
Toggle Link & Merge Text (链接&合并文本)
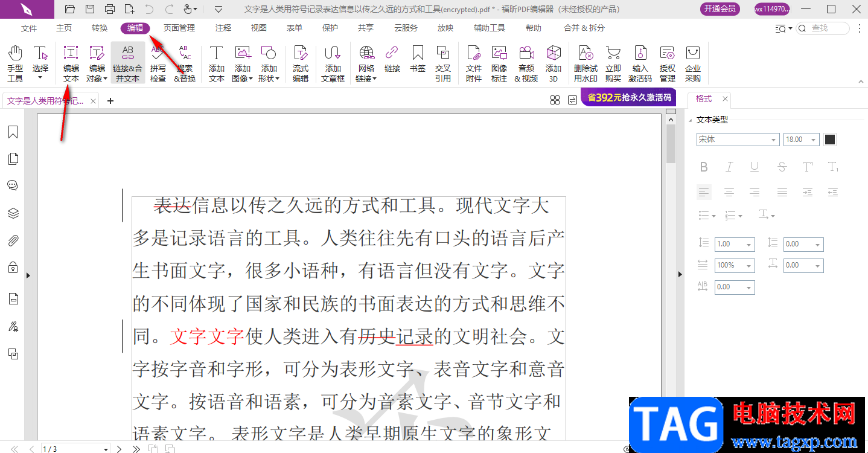pos(127,63)
